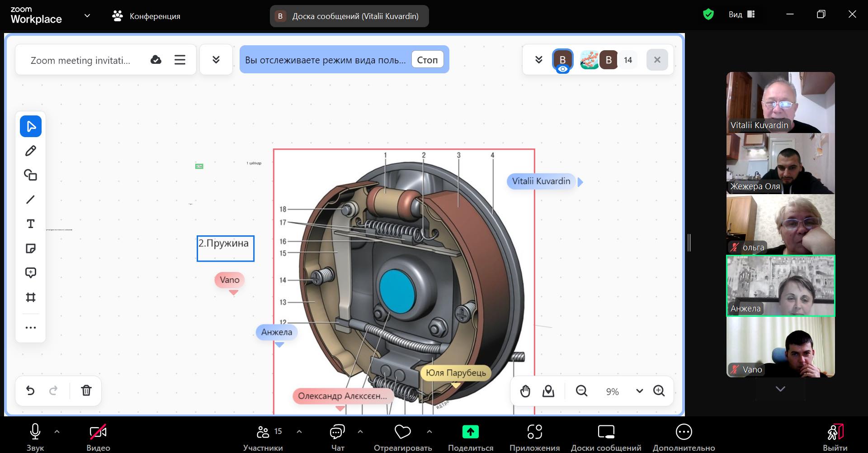Select the shapes tool
Screen dimensions: 868x453
31,175
